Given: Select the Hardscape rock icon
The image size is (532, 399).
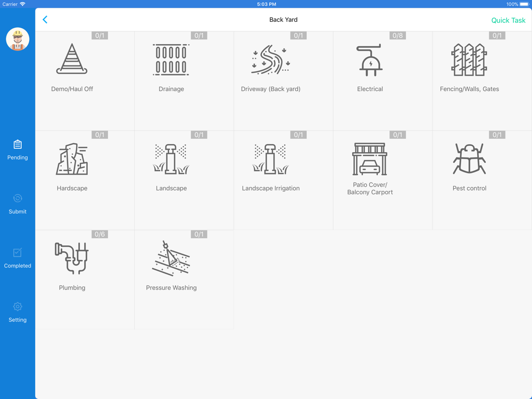Looking at the screenshot, I should pyautogui.click(x=72, y=159).
